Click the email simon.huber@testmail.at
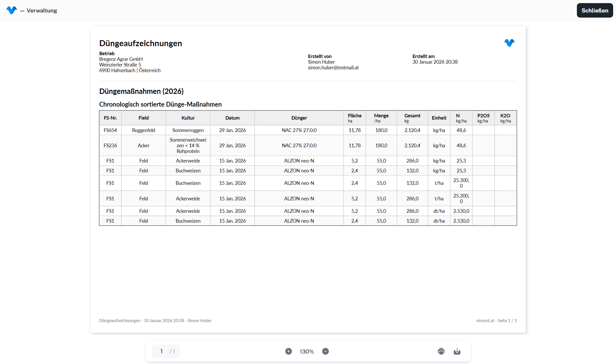Image resolution: width=616 pixels, height=364 pixels. coord(333,67)
